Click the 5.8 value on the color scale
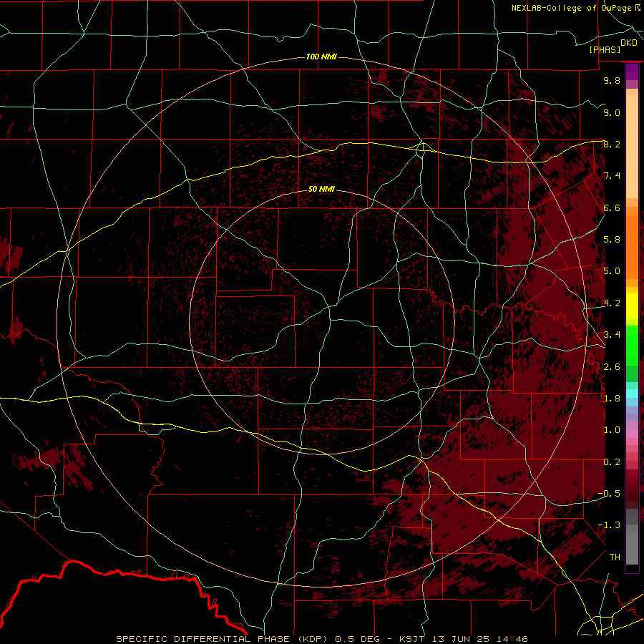The image size is (644, 644). point(612,240)
